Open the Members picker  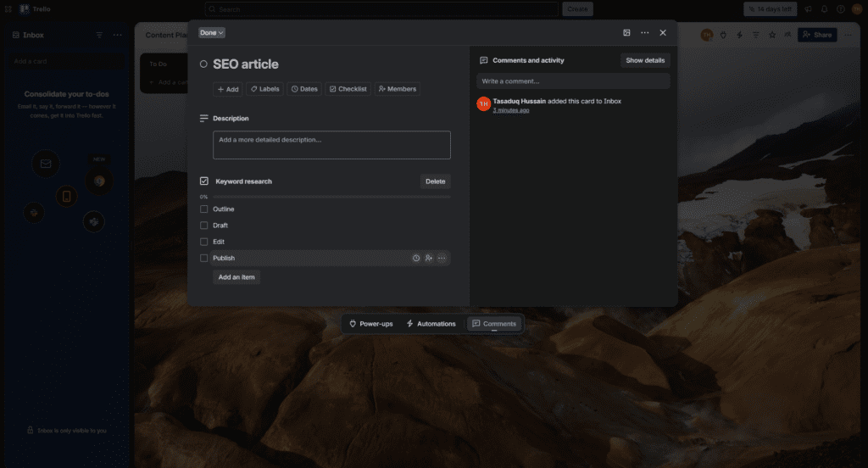398,89
